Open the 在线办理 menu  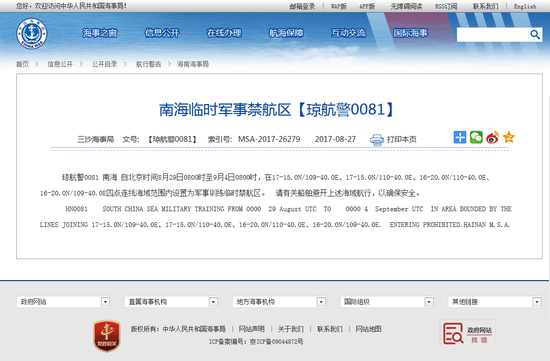tap(224, 33)
